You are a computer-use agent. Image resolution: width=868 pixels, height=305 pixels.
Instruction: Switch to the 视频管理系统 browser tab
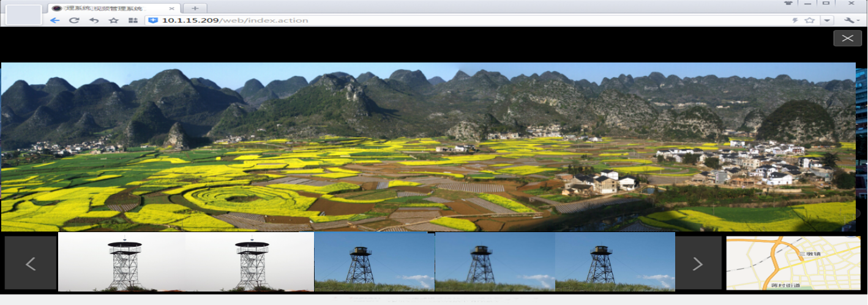pos(110,8)
